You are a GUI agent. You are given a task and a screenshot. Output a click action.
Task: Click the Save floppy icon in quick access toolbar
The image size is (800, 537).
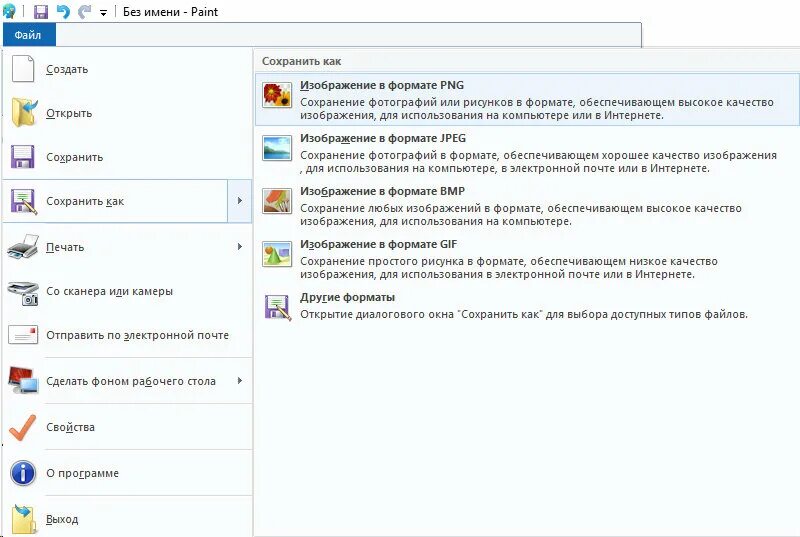40,11
